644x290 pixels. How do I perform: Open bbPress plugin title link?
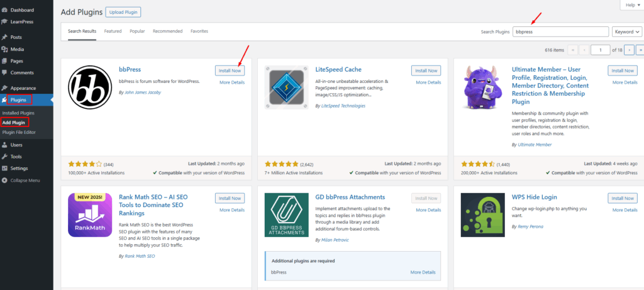(x=130, y=69)
